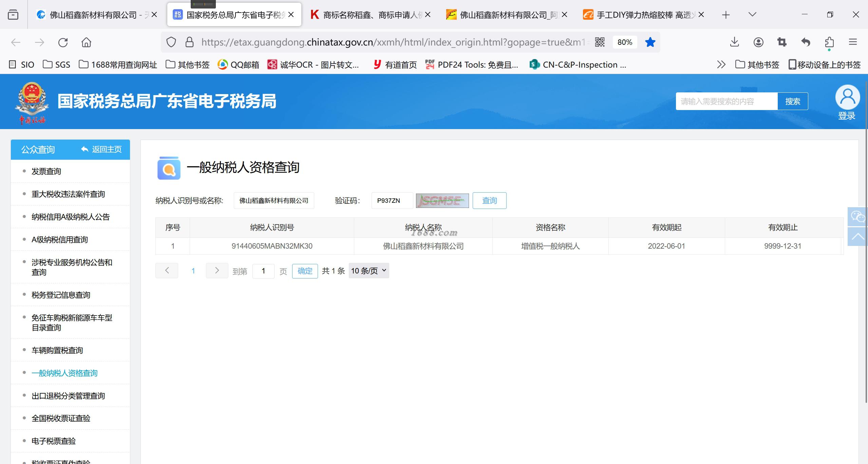Open 发票查询 in the sidebar menu
868x464 pixels.
[x=46, y=172]
